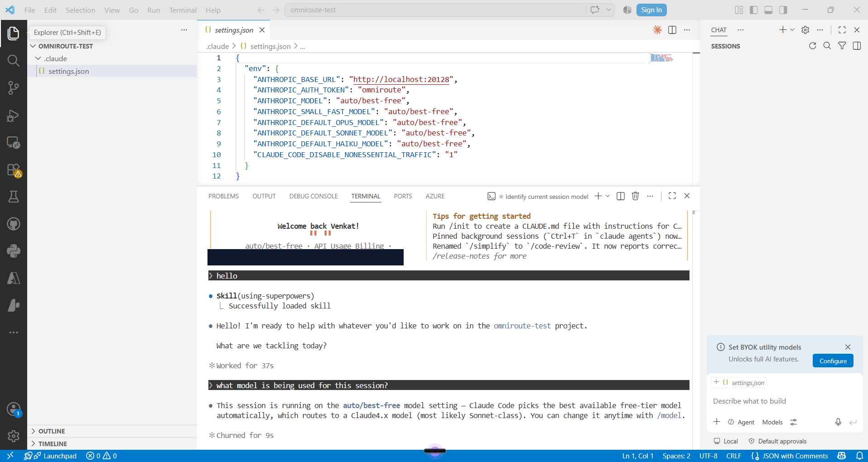Split the terminal pane

621,196
